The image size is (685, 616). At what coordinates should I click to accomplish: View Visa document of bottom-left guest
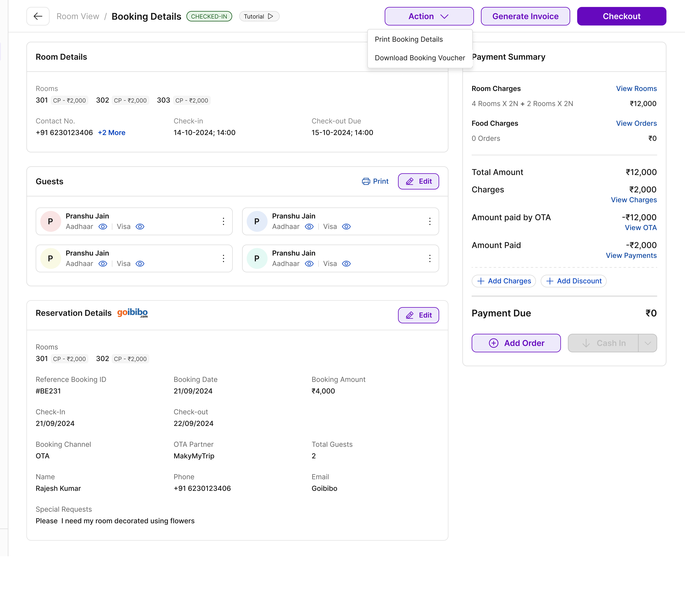(x=140, y=264)
